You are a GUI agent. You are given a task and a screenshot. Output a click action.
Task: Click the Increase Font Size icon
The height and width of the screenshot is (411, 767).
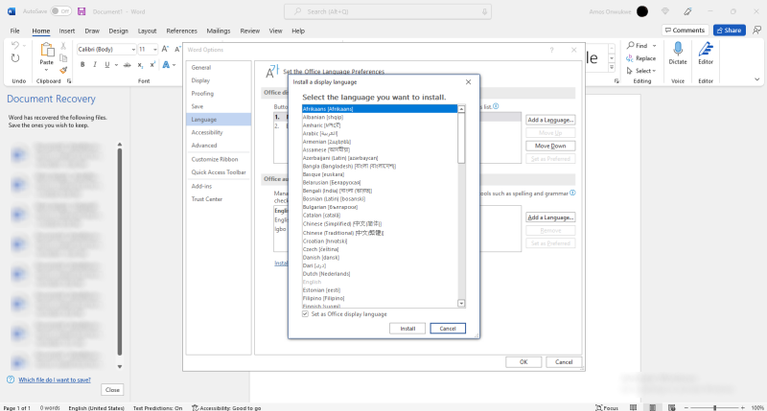(165, 49)
